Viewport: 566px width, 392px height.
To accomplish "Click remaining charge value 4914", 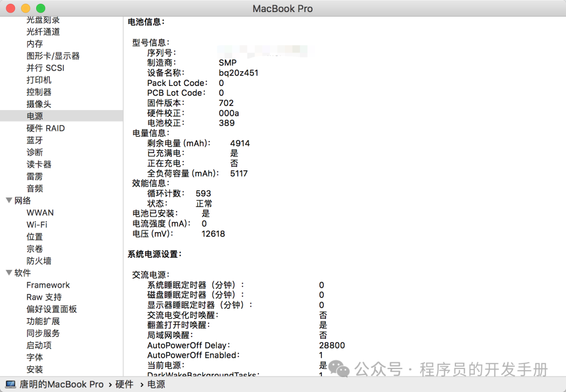I will click(240, 143).
